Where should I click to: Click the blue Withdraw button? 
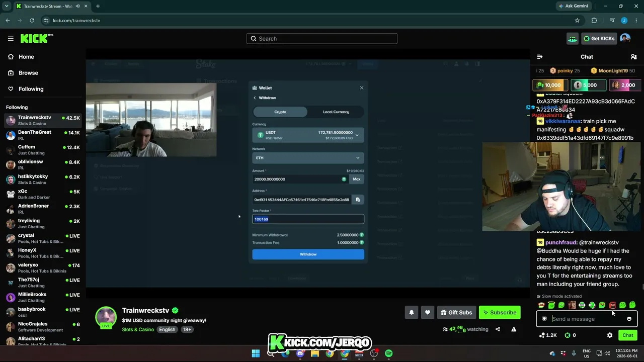tap(308, 254)
